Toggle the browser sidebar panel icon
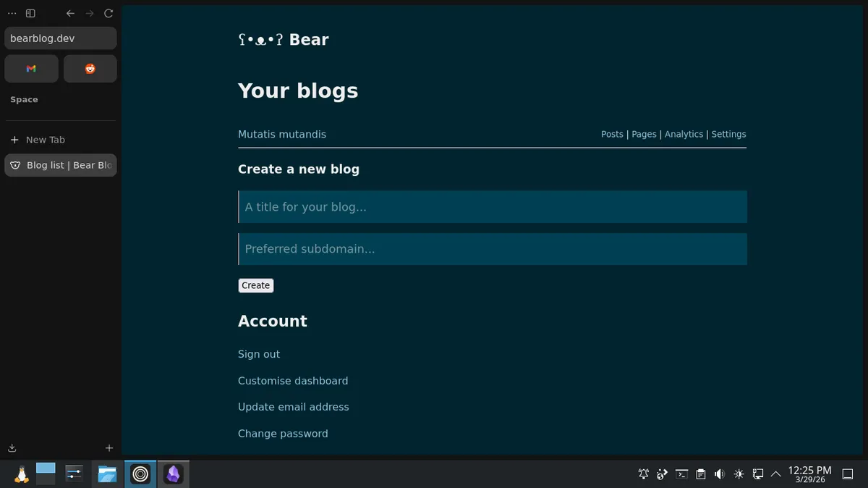This screenshot has width=868, height=488. [x=30, y=13]
